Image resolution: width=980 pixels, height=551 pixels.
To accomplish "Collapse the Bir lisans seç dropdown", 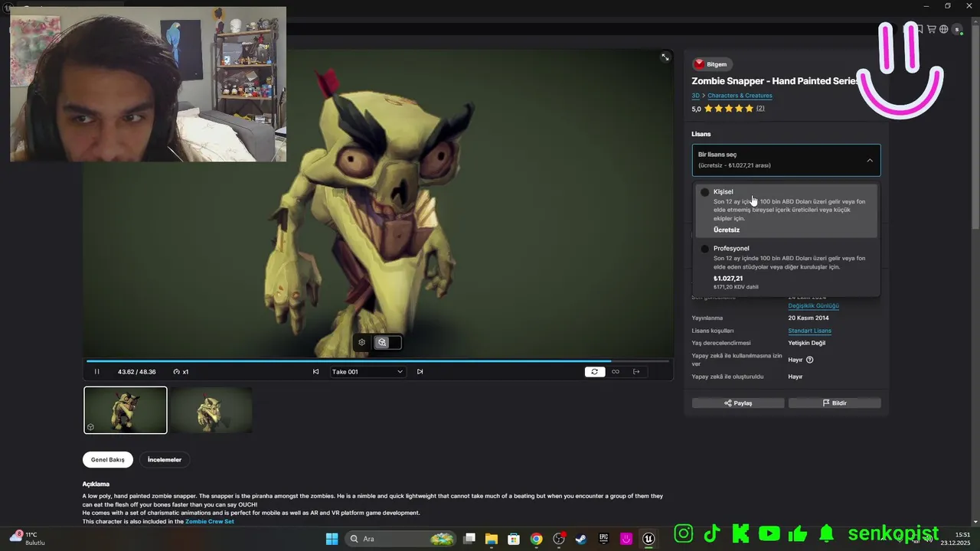I will coord(786,160).
